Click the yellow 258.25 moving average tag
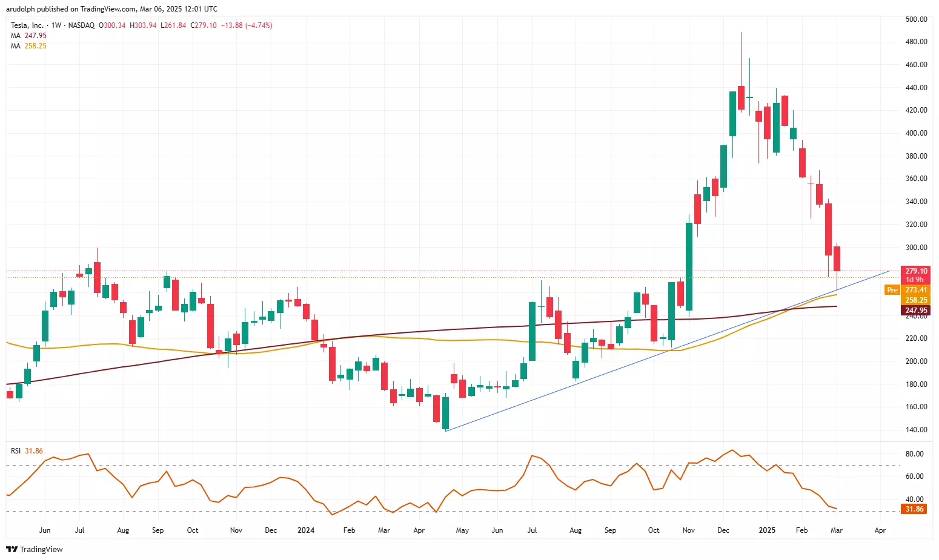939x560 pixels. [915, 300]
